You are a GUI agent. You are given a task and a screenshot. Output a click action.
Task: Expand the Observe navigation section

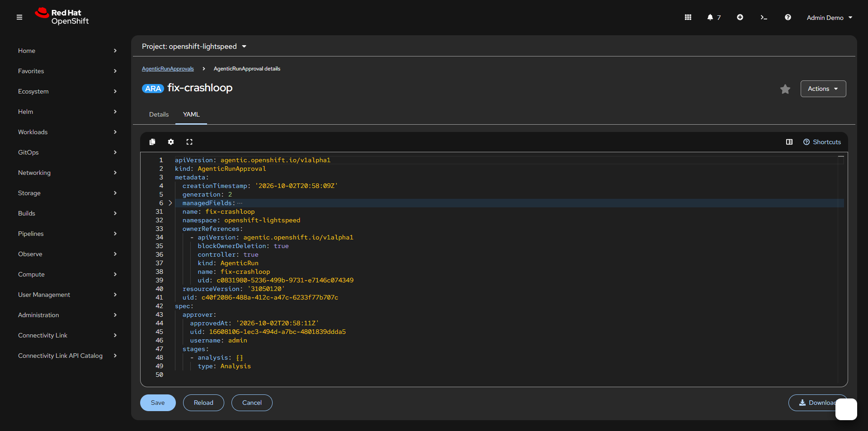tap(67, 254)
